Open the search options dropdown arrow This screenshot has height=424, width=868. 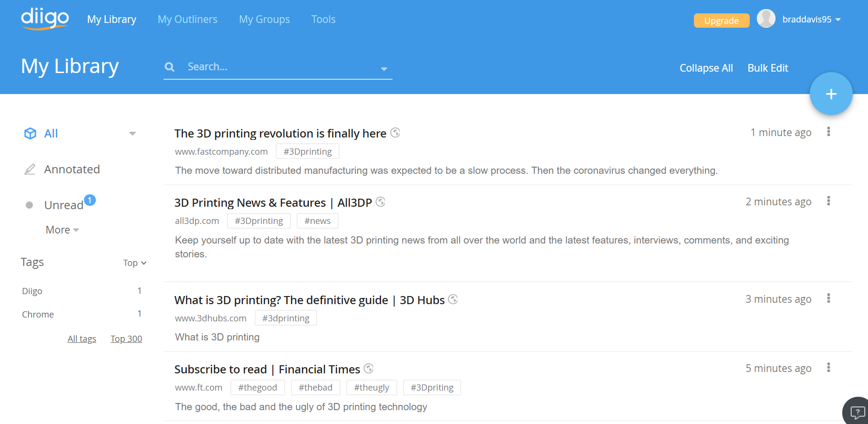tap(384, 69)
